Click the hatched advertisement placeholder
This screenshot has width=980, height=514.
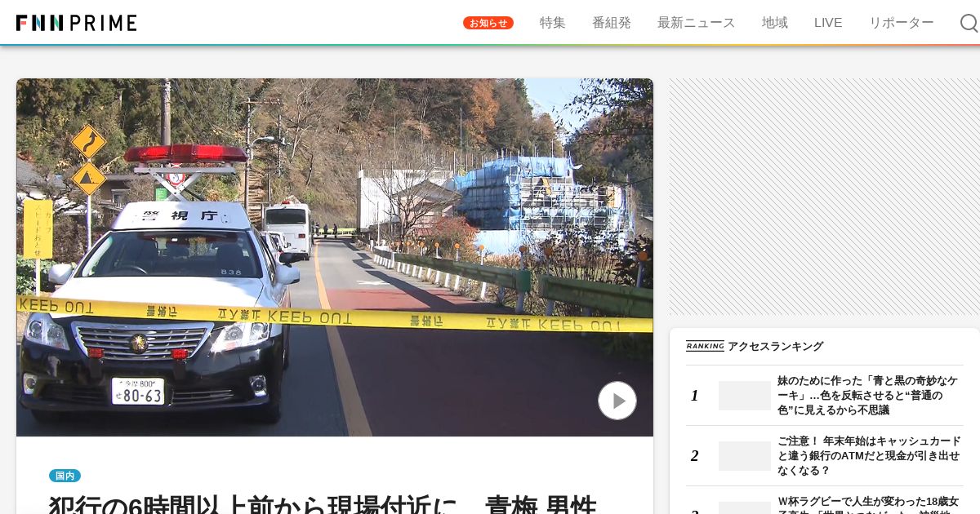tap(825, 197)
